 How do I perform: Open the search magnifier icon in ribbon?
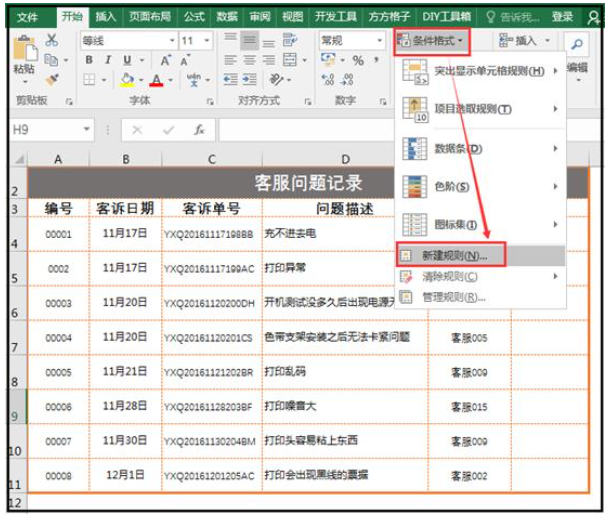(x=577, y=43)
